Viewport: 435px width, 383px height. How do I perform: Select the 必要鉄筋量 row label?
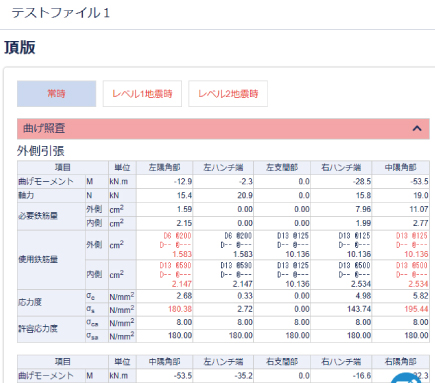coord(38,216)
